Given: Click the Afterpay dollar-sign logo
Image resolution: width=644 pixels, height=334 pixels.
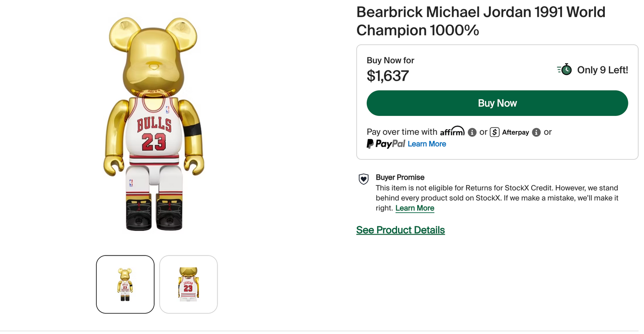Looking at the screenshot, I should pyautogui.click(x=495, y=132).
